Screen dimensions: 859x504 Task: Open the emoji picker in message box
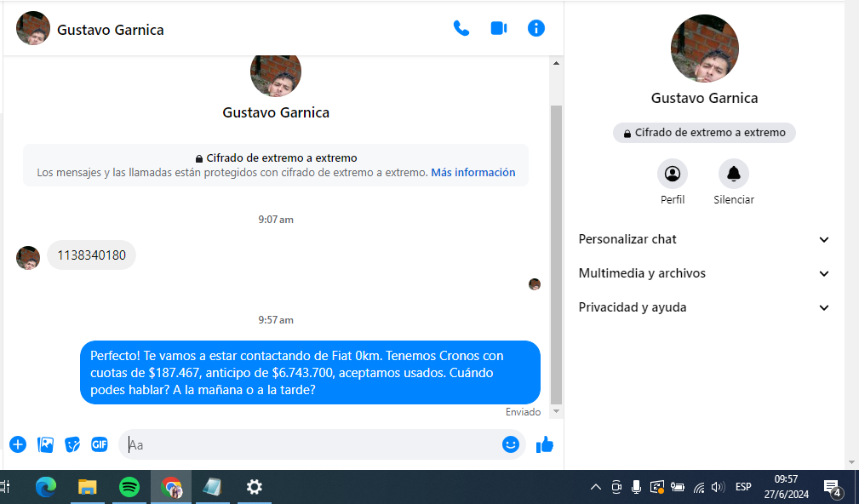point(511,444)
